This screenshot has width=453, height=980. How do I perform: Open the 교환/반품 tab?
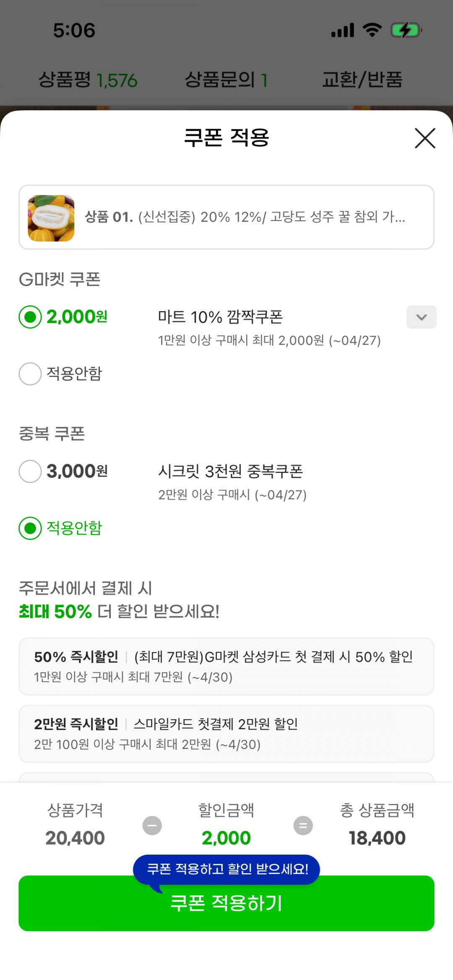pyautogui.click(x=362, y=80)
